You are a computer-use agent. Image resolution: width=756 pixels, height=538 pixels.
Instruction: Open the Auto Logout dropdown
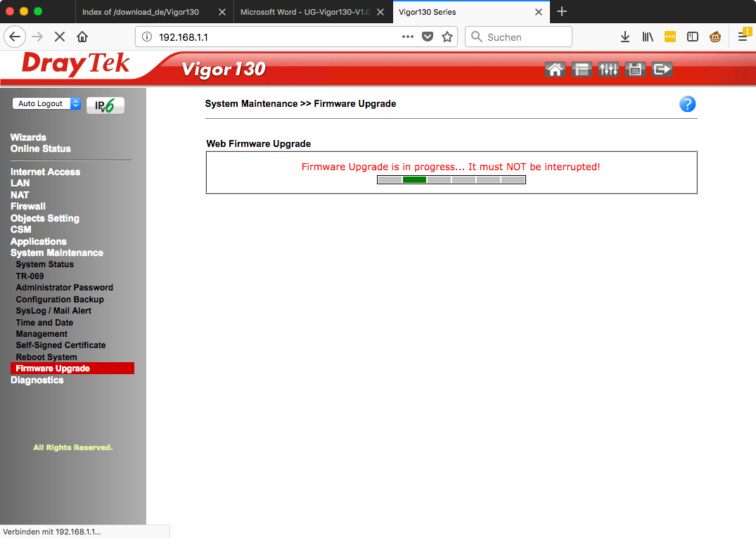tap(46, 103)
